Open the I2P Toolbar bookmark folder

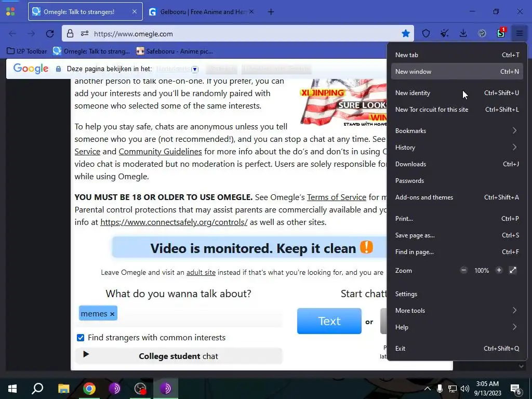(27, 51)
